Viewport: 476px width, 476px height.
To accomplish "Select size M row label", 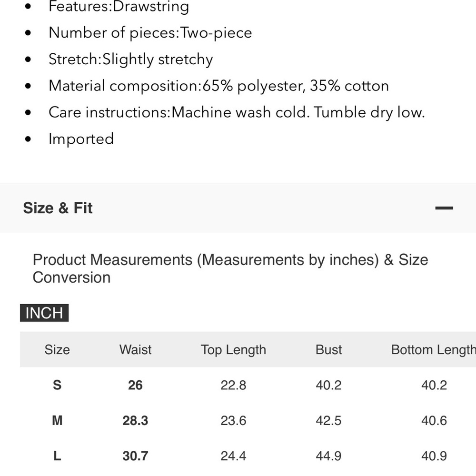I will pos(57,420).
